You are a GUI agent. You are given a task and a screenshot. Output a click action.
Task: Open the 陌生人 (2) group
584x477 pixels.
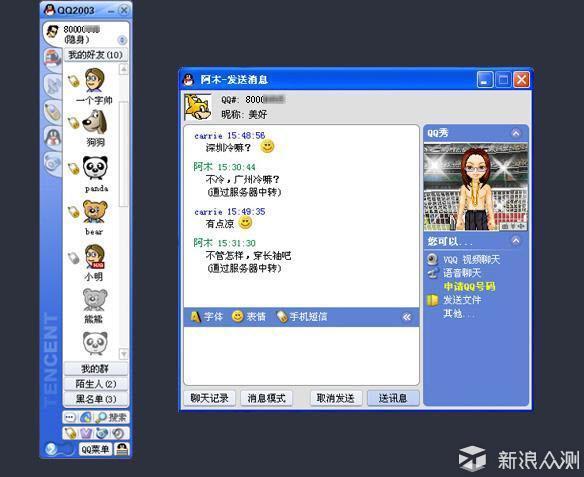tap(96, 384)
